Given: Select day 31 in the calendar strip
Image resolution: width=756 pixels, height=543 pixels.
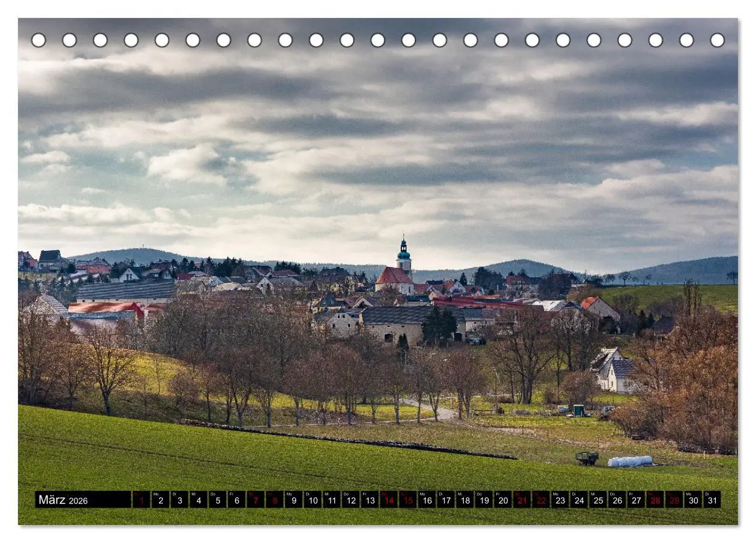Looking at the screenshot, I should pyautogui.click(x=713, y=500).
